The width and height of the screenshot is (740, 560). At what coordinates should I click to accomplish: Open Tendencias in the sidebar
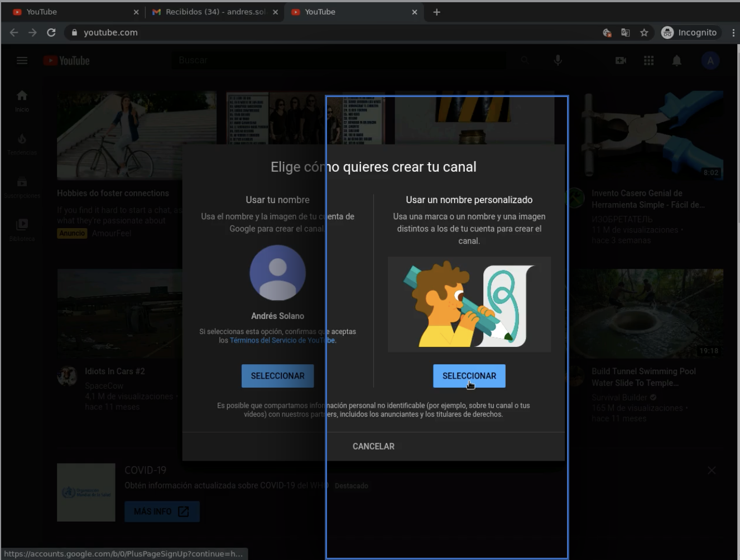(x=22, y=144)
